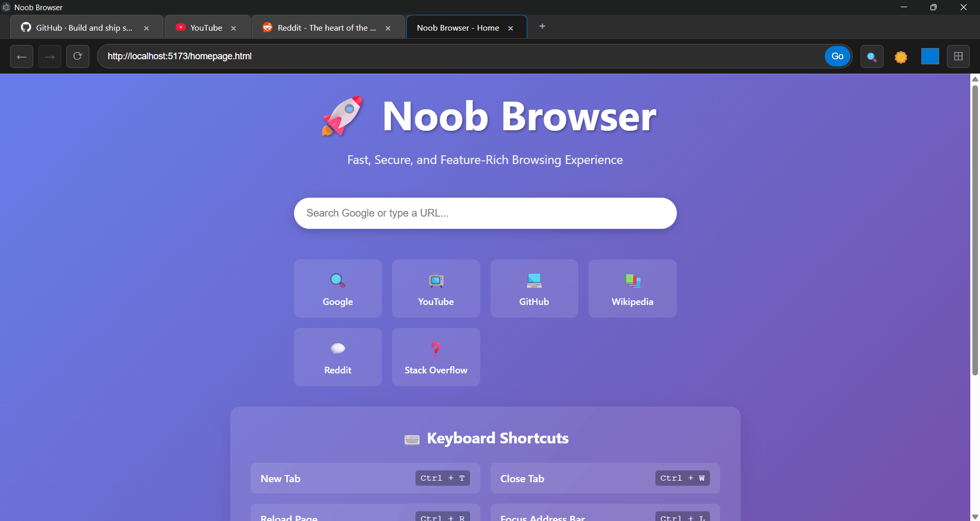This screenshot has height=521, width=980.
Task: Click the Search Google or type a URL box
Action: coord(485,213)
